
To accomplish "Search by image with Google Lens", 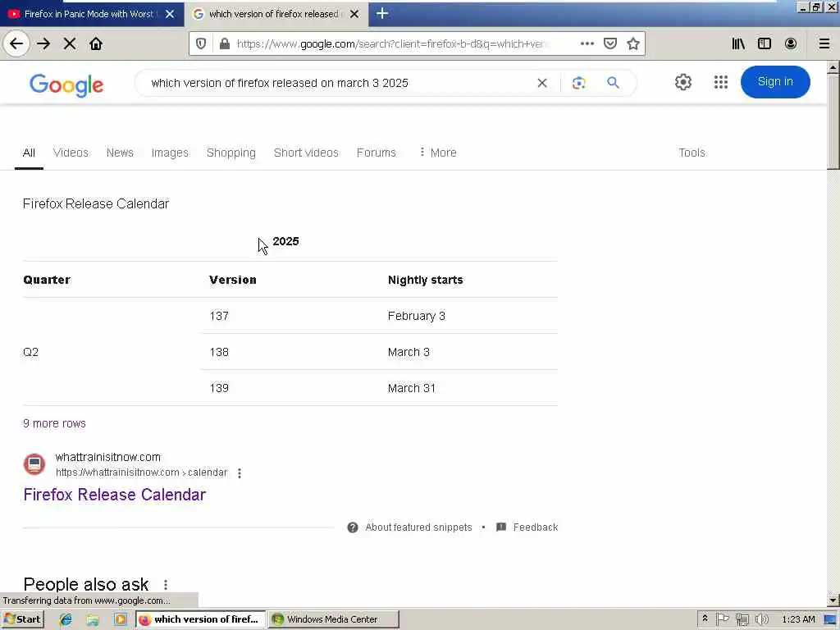I will [578, 83].
